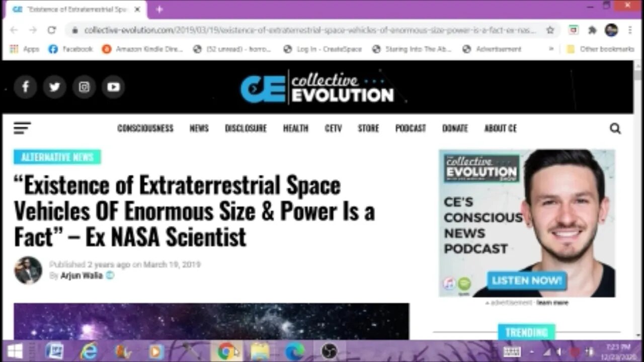Expand hidden bookmarks chevron

point(551,49)
